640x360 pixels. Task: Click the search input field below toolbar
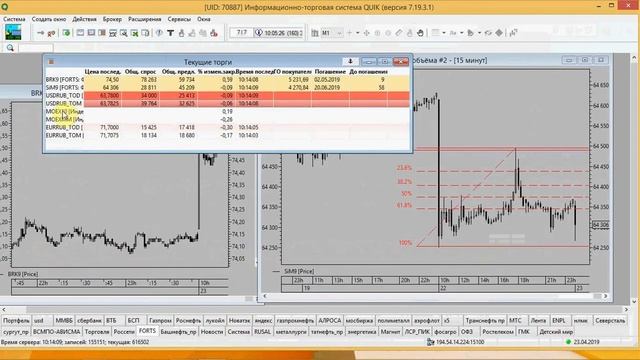(x=36, y=48)
